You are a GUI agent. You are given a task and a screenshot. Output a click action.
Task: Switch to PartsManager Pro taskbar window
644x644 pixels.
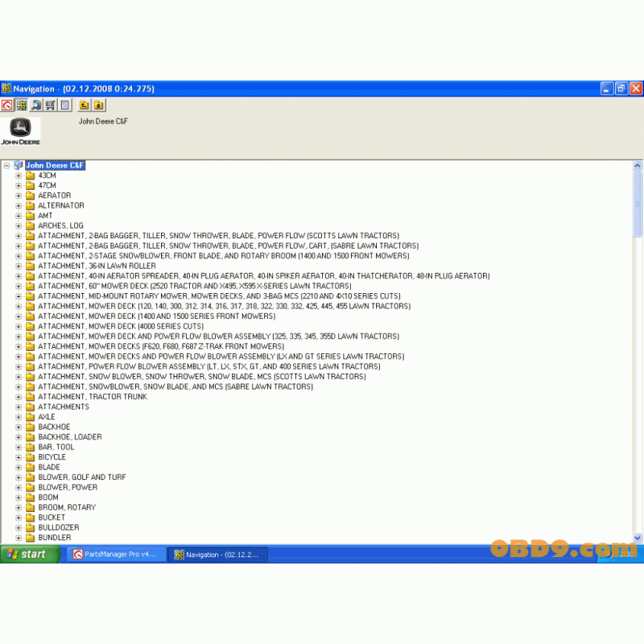pyautogui.click(x=116, y=555)
